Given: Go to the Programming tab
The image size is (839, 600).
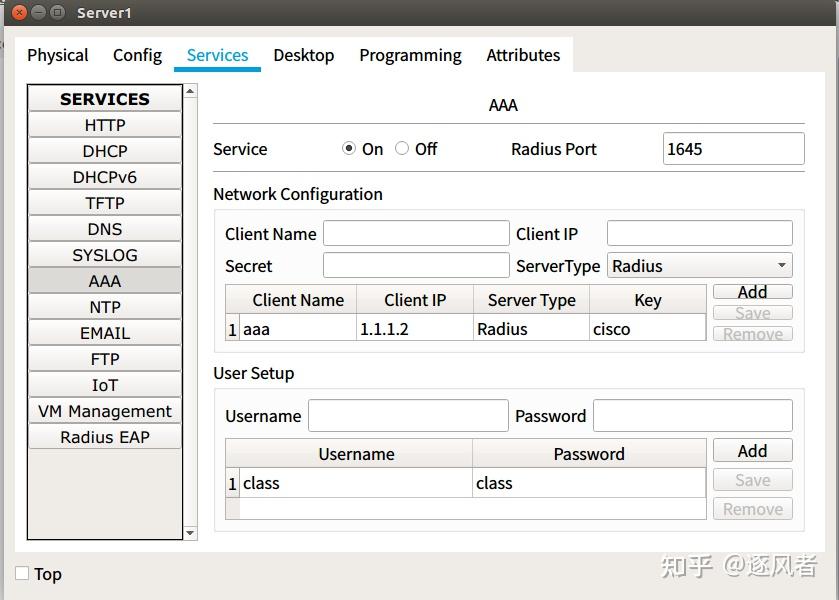Looking at the screenshot, I should pos(410,55).
